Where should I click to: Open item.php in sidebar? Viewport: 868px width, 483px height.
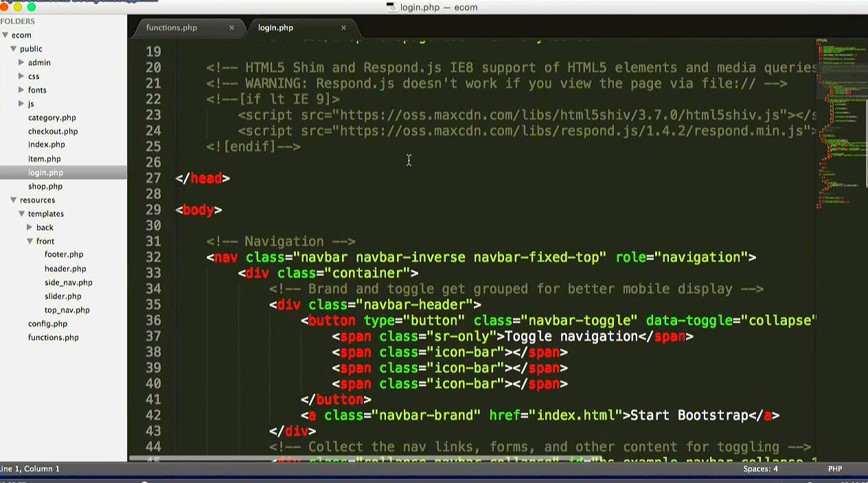click(45, 159)
